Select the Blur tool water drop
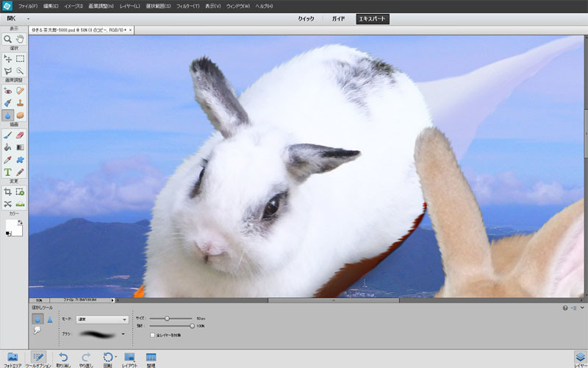Image resolution: width=588 pixels, height=368 pixels. click(7, 116)
